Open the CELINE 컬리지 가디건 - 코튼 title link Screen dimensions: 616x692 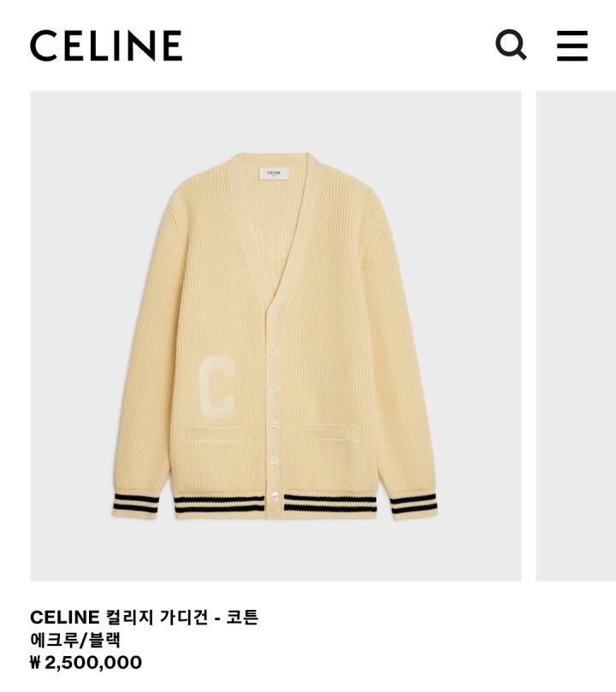coord(144,617)
